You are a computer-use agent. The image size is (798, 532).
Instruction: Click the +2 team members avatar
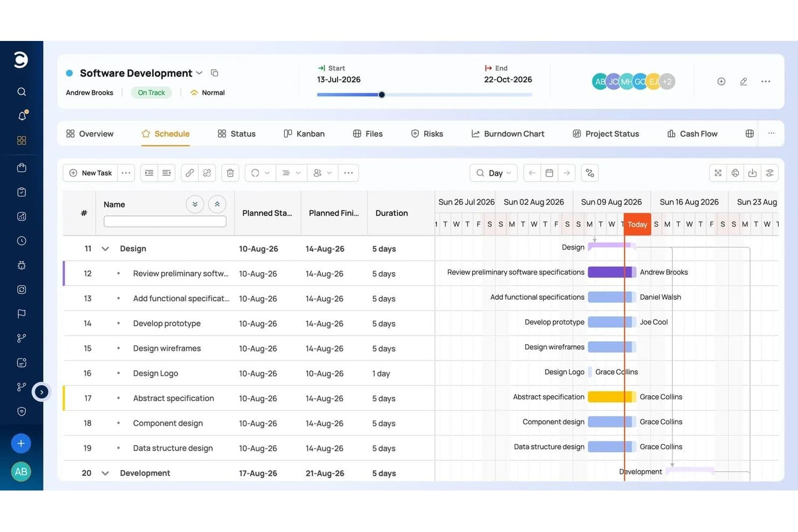(x=667, y=81)
